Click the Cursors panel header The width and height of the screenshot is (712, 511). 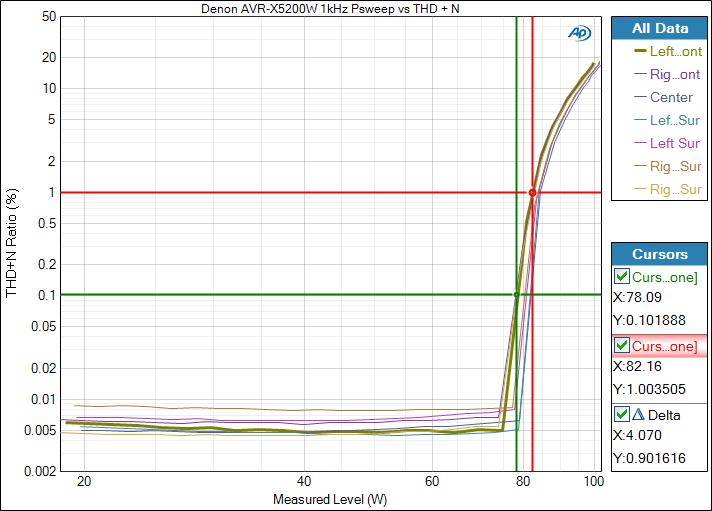659,254
